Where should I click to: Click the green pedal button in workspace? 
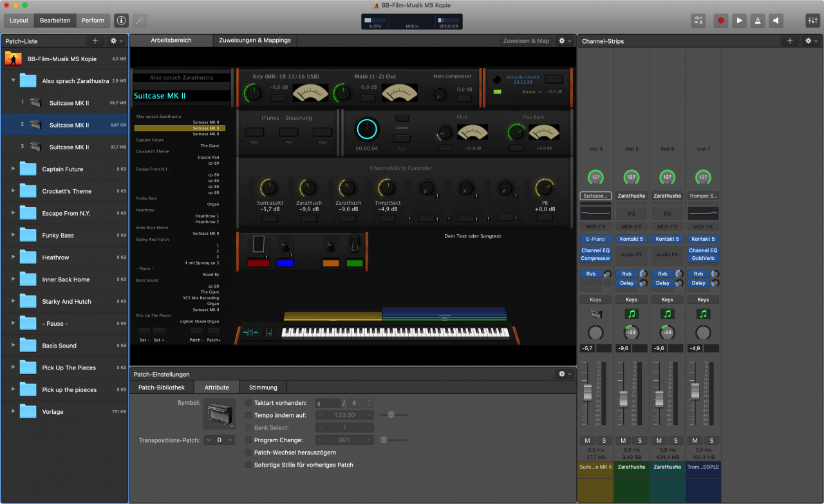point(354,263)
